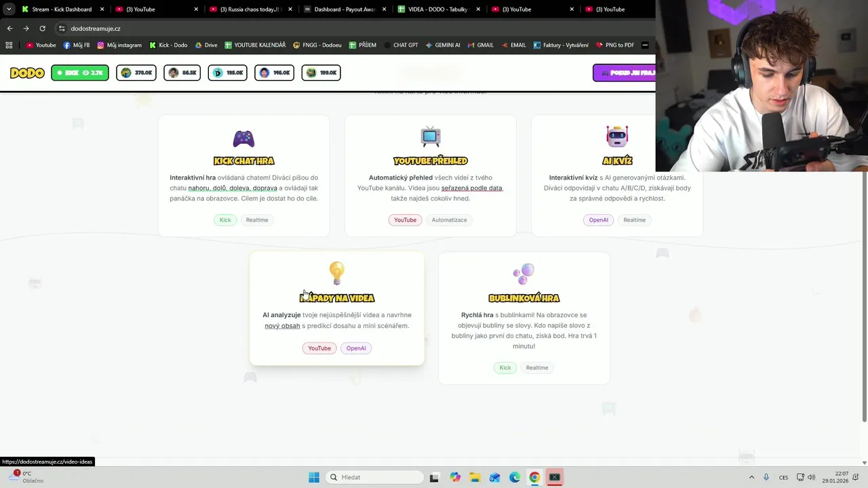
Task: Click Realtime tag on Kick chat hra card
Action: click(257, 220)
